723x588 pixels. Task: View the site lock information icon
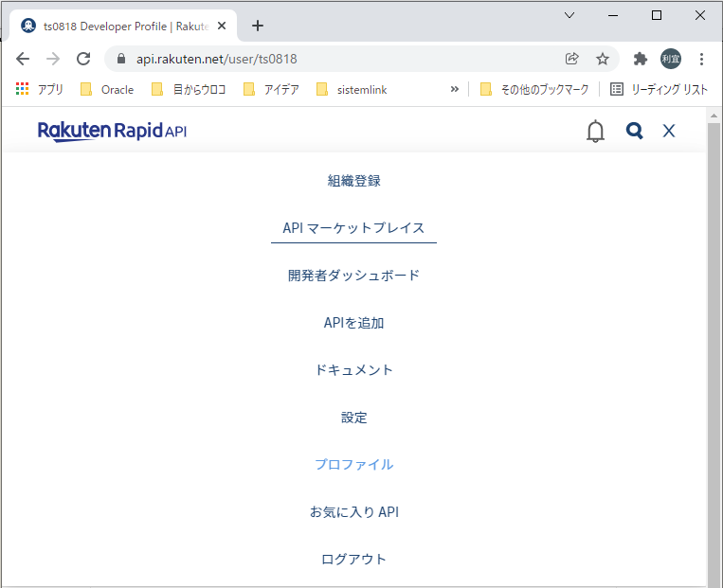tap(121, 59)
